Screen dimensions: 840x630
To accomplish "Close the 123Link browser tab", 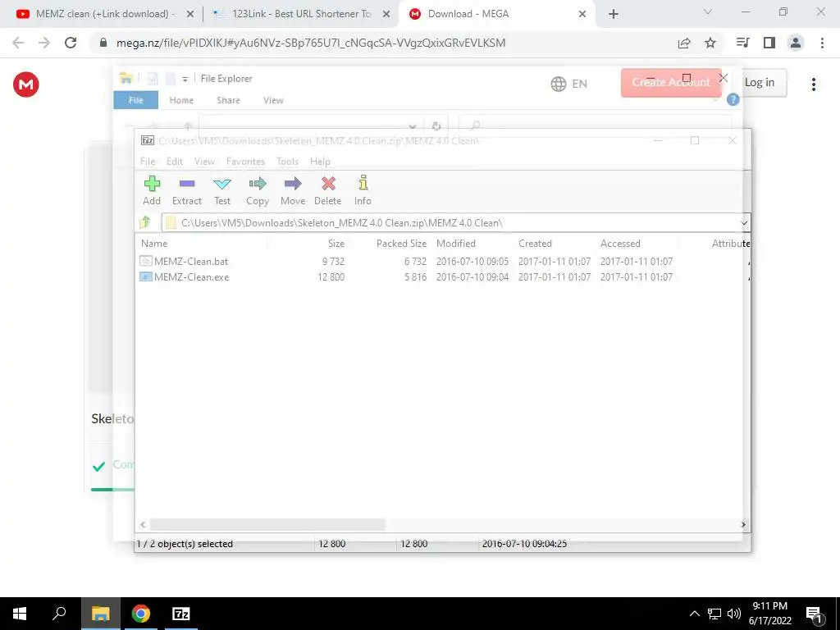I will click(386, 15).
